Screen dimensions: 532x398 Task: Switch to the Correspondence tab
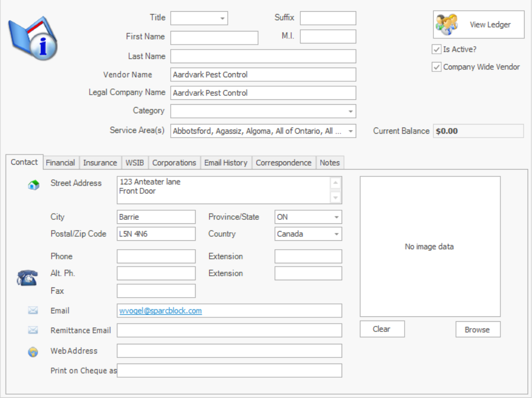283,163
